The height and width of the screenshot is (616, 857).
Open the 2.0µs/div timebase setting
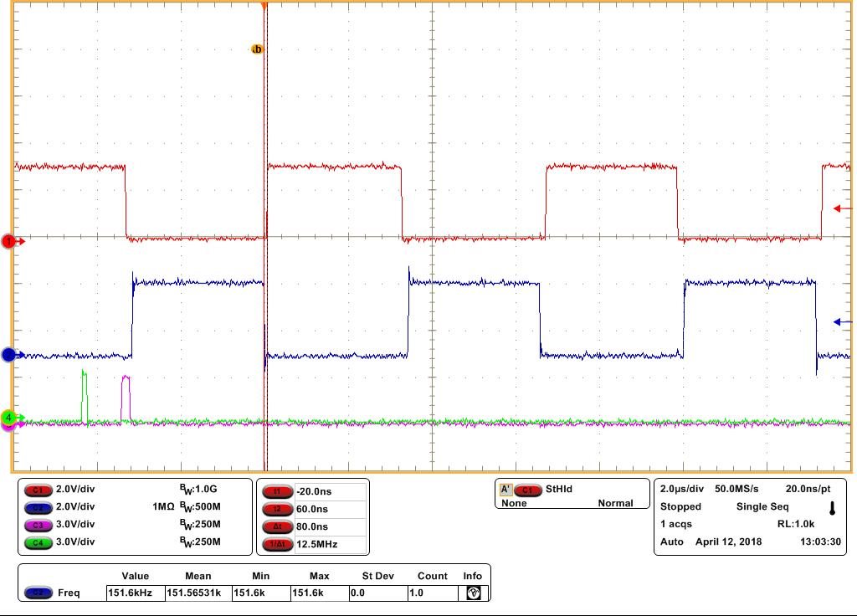(681, 489)
